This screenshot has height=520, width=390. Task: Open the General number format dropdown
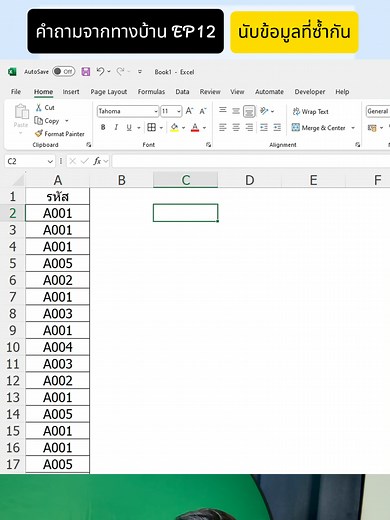click(378, 111)
